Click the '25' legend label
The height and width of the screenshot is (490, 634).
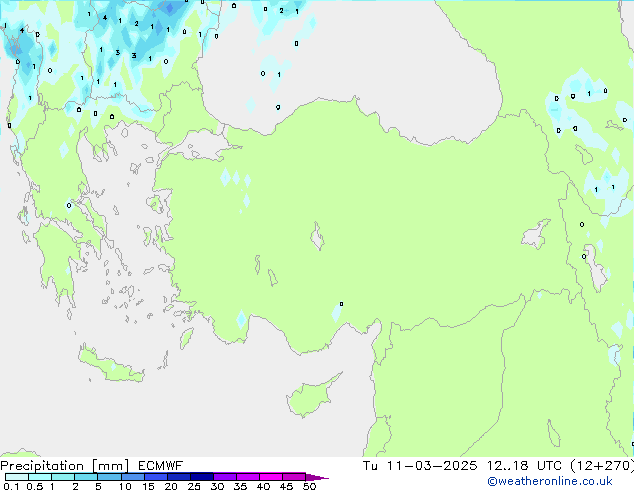[x=194, y=486]
